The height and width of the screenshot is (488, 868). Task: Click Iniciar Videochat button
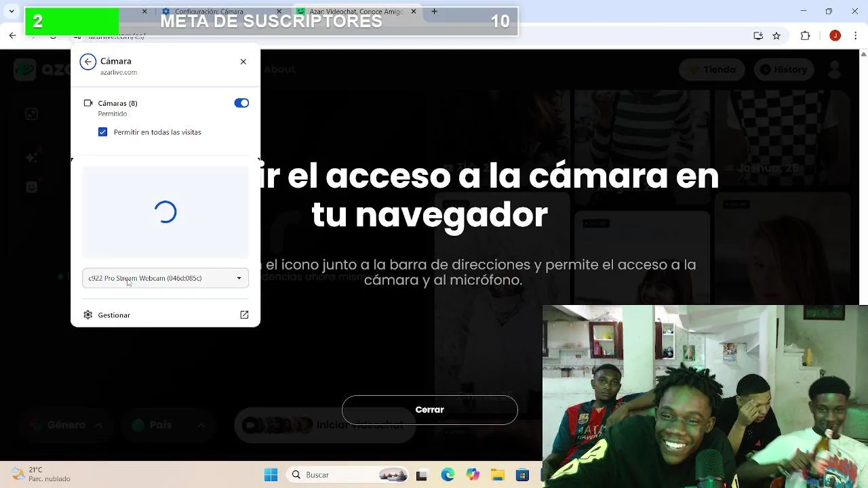coord(325,425)
